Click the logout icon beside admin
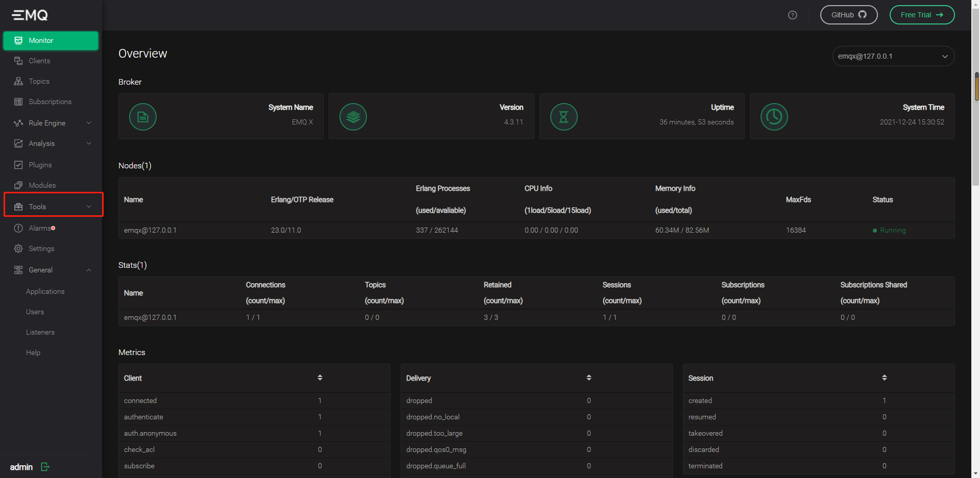980x478 pixels. [x=45, y=467]
